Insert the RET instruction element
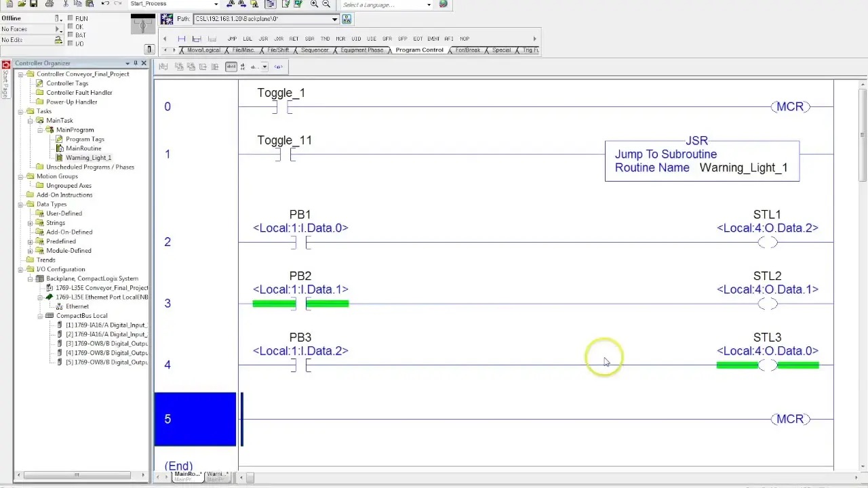Image resolution: width=868 pixels, height=488 pixels. pyautogui.click(x=294, y=39)
